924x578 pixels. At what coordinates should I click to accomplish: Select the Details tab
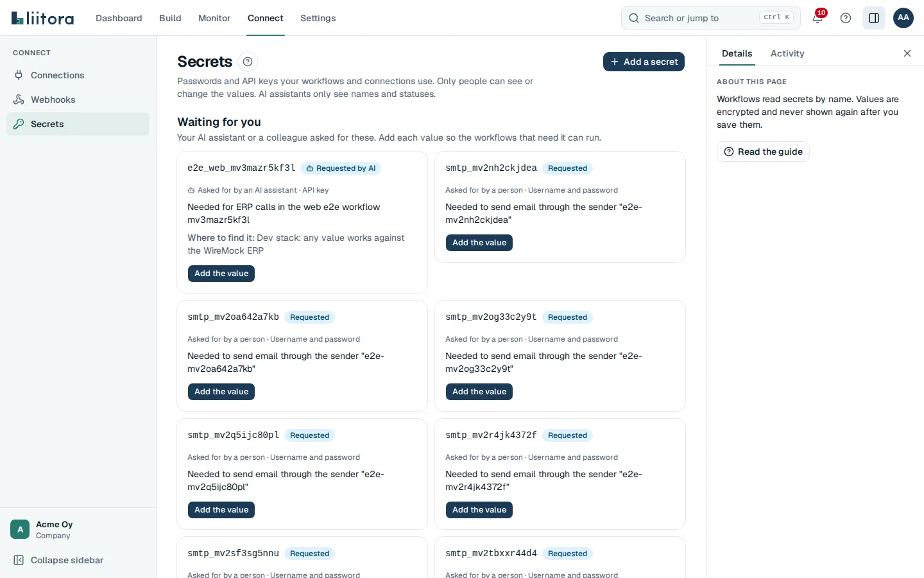click(x=737, y=53)
